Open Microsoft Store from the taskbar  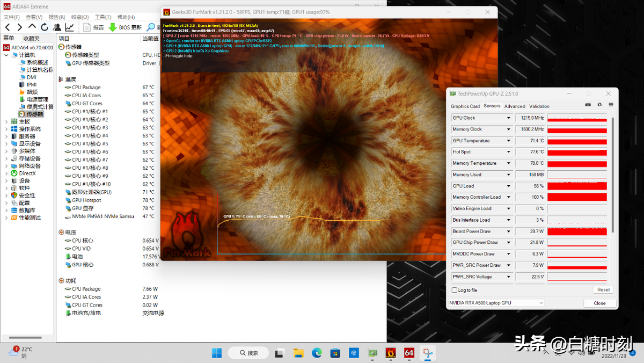(x=335, y=353)
